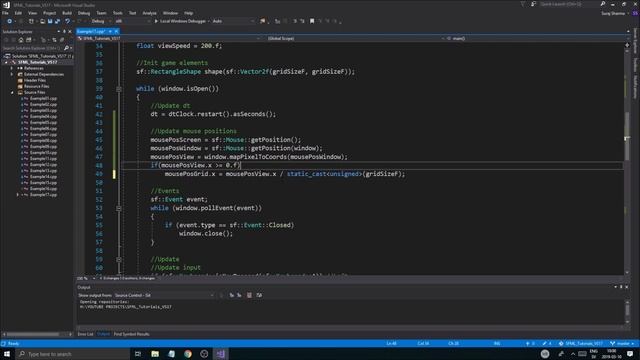Image resolution: width=640 pixels, height=360 pixels.
Task: Click Clear All icon in Output panel
Action: pyautogui.click(x=249, y=295)
